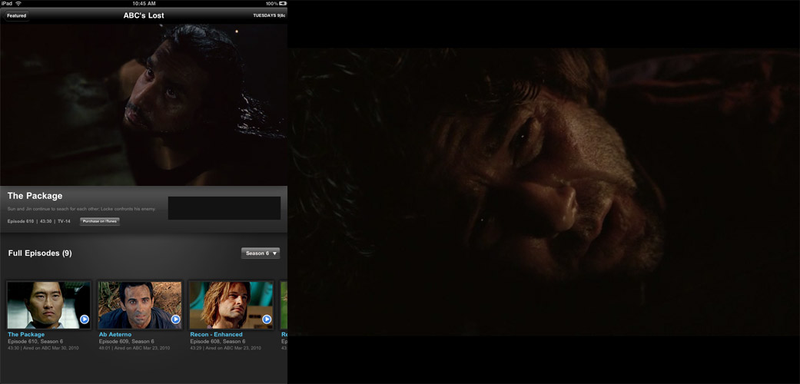The width and height of the screenshot is (800, 384).
Task: Click the 10:45 AM clock in status bar
Action: pos(144,3)
